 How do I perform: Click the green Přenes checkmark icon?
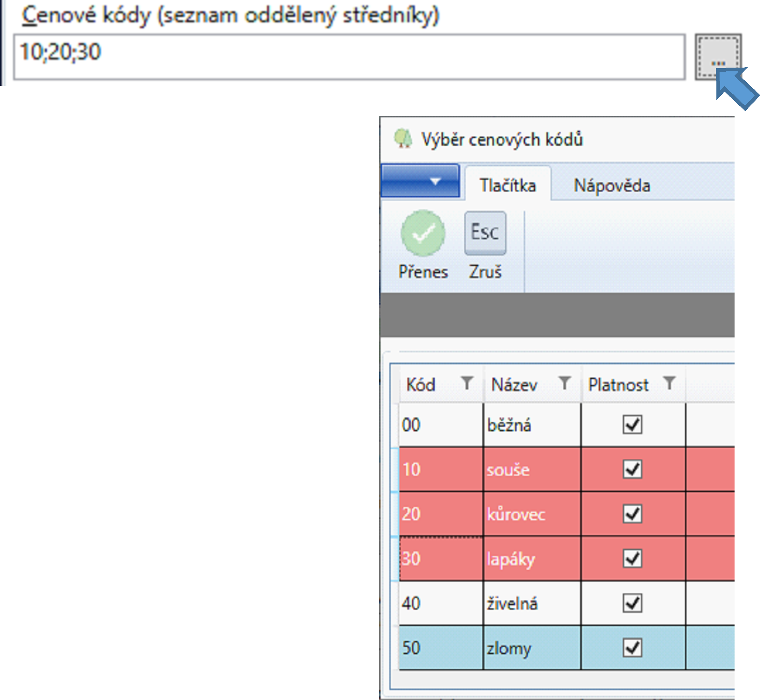click(422, 233)
